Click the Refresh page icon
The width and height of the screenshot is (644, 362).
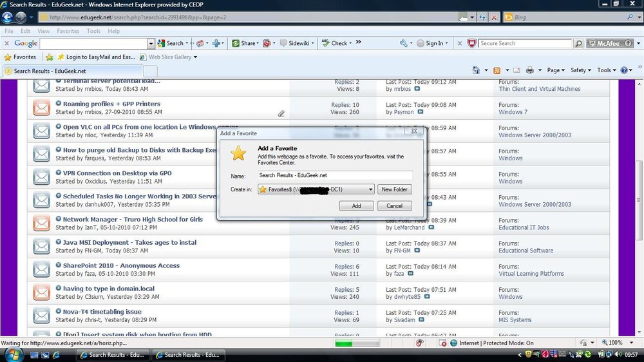[x=482, y=17]
